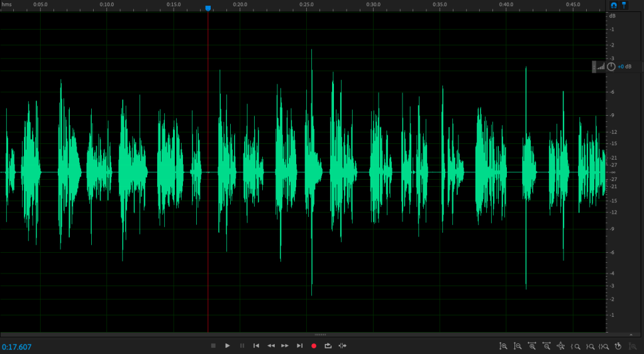Click the 0:17.607 timecode display
This screenshot has width=644, height=354.
(x=17, y=347)
